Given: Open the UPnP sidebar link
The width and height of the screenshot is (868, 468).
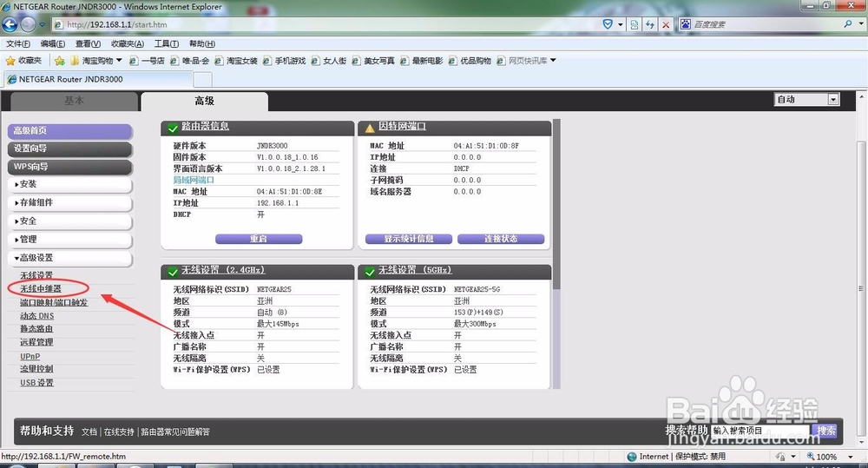Looking at the screenshot, I should (30, 356).
